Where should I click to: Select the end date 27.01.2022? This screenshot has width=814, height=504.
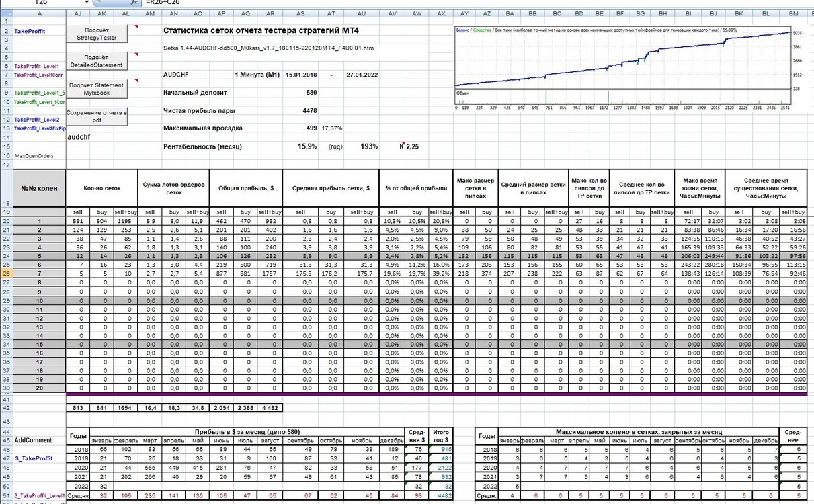362,75
